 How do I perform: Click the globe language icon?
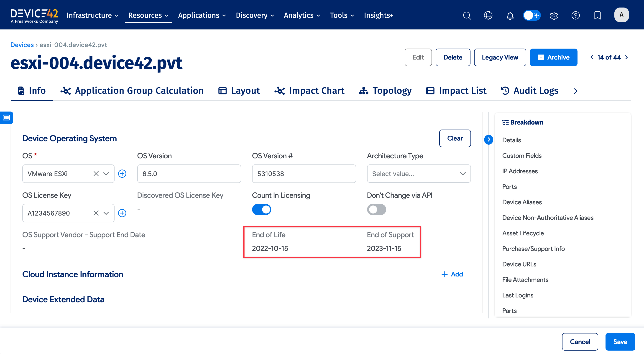488,15
